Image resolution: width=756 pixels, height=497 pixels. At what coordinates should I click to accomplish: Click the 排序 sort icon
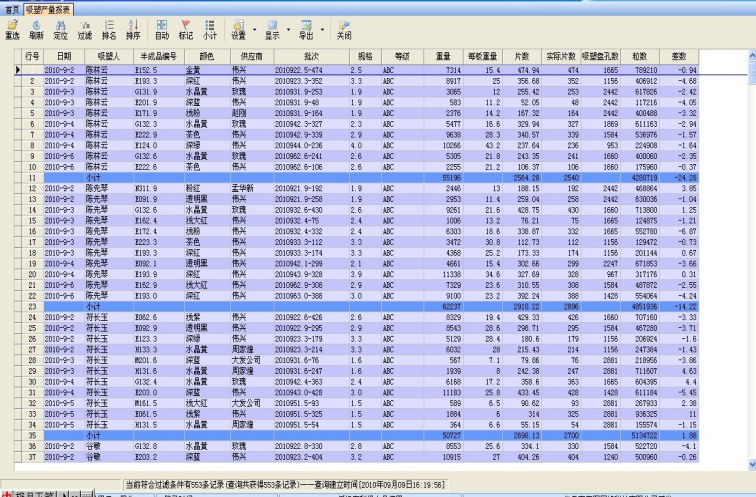132,27
